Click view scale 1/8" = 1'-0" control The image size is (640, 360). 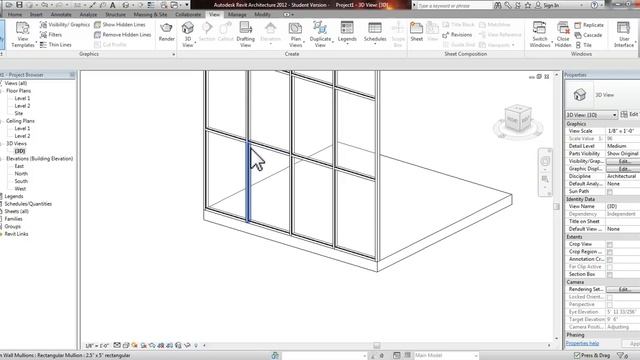(97, 346)
